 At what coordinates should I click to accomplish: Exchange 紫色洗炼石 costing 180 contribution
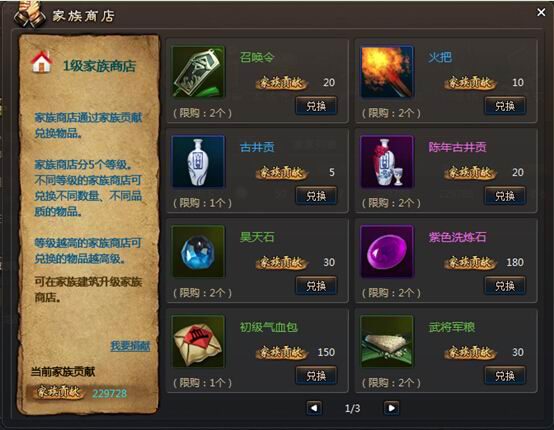tap(505, 285)
